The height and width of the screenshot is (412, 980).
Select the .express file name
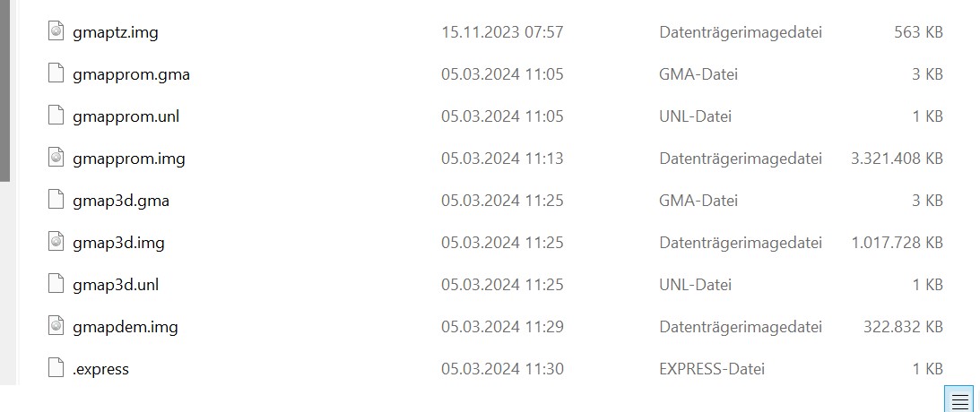click(x=100, y=369)
